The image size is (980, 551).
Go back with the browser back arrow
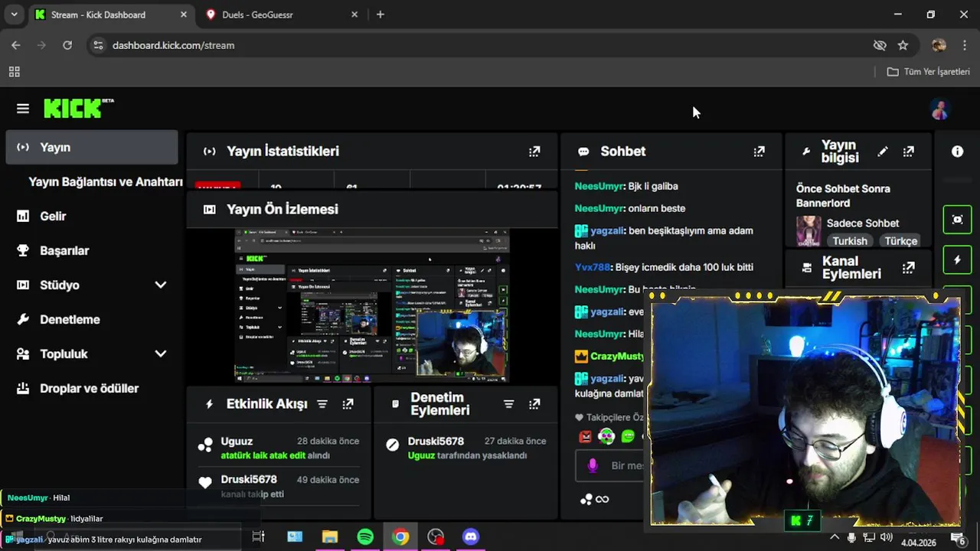coord(16,45)
